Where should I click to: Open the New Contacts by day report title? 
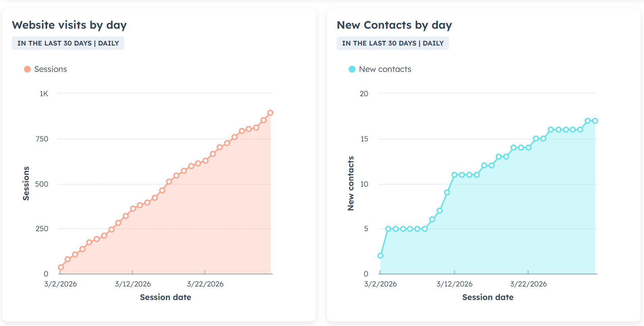tap(394, 25)
